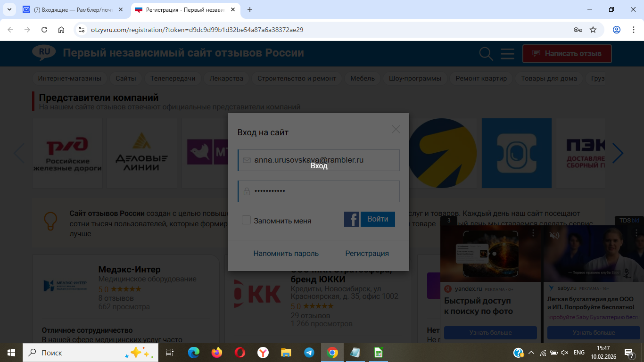Open the yellow arrow company logo card
Screen dimensions: 644x362
442,153
